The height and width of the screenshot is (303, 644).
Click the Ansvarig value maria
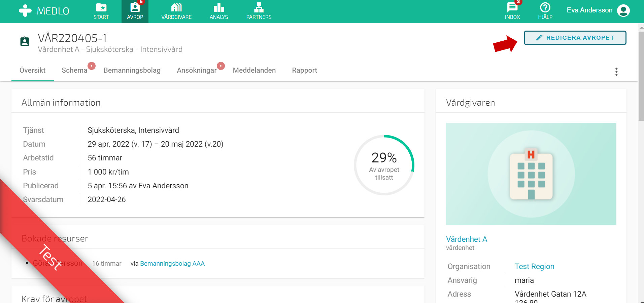[524, 280]
